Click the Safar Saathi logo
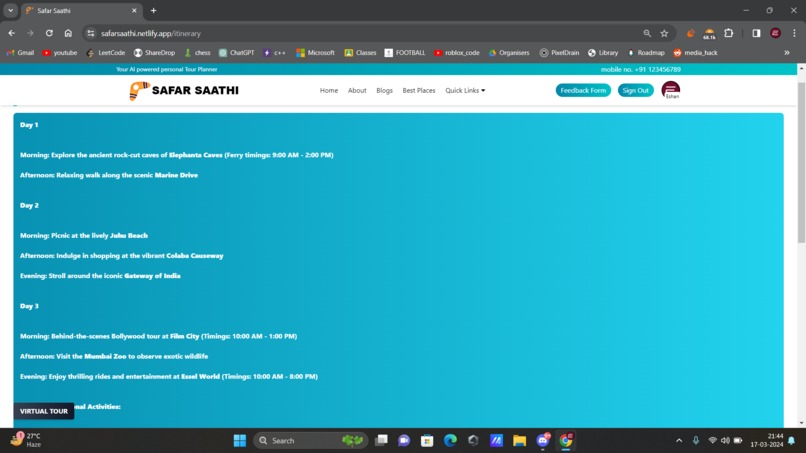 point(184,90)
